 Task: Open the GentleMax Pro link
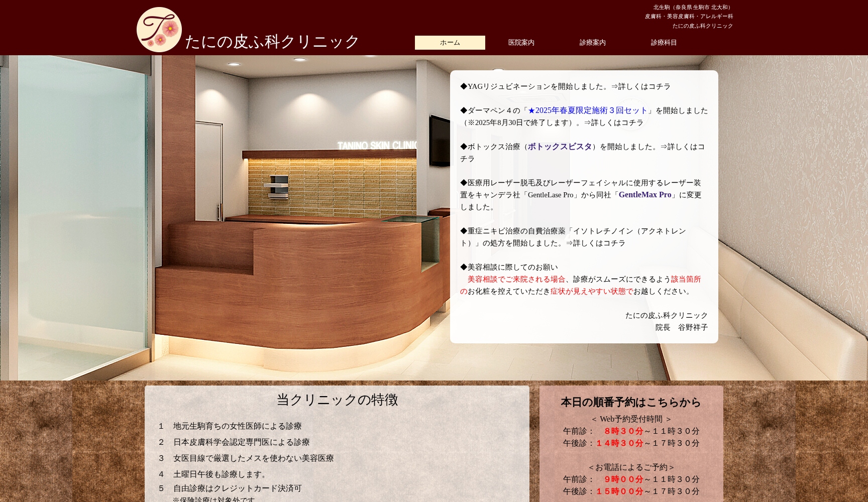pos(644,195)
